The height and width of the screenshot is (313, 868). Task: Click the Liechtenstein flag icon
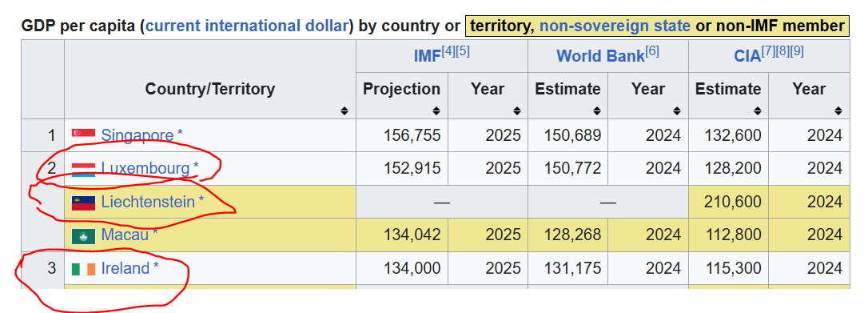pyautogui.click(x=84, y=203)
